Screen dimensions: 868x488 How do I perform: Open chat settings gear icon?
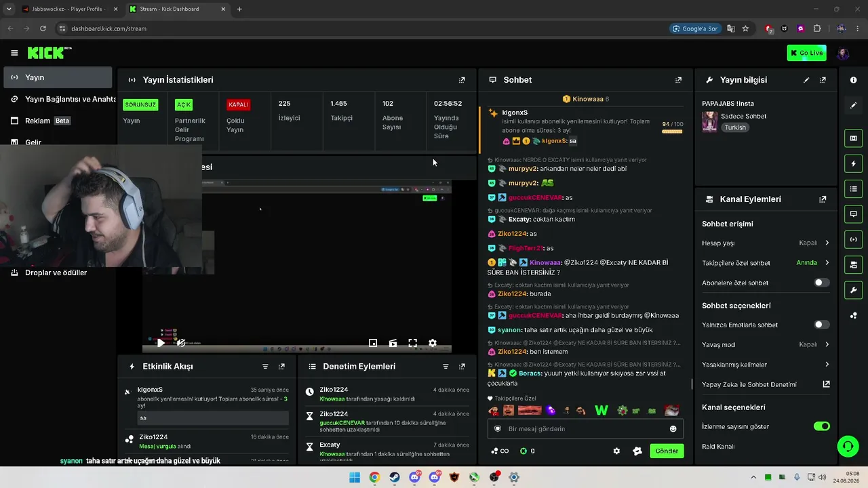[x=616, y=451]
